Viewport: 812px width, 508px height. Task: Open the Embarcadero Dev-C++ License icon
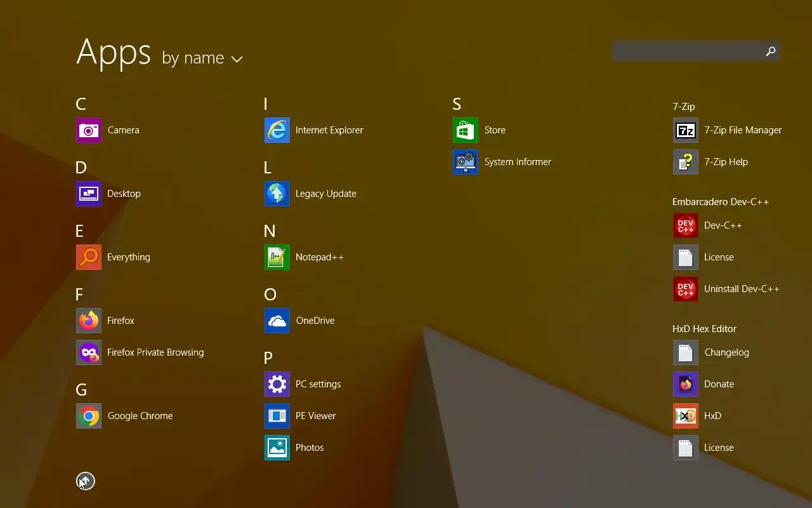click(x=686, y=257)
